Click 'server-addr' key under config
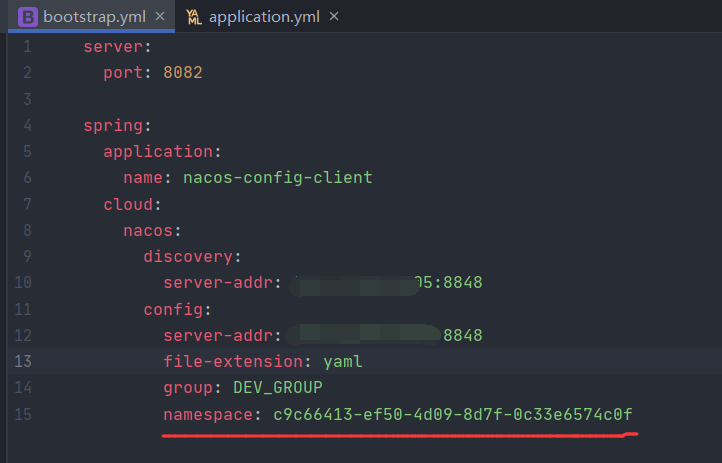The height and width of the screenshot is (463, 722). click(218, 336)
